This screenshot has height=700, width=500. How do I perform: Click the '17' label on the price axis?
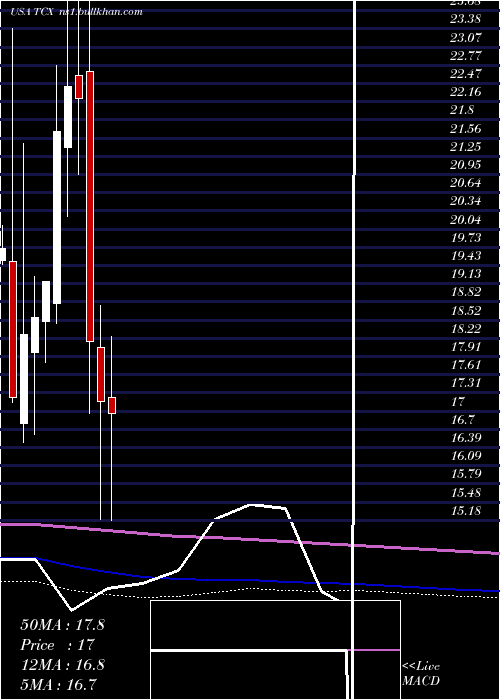[458, 401]
